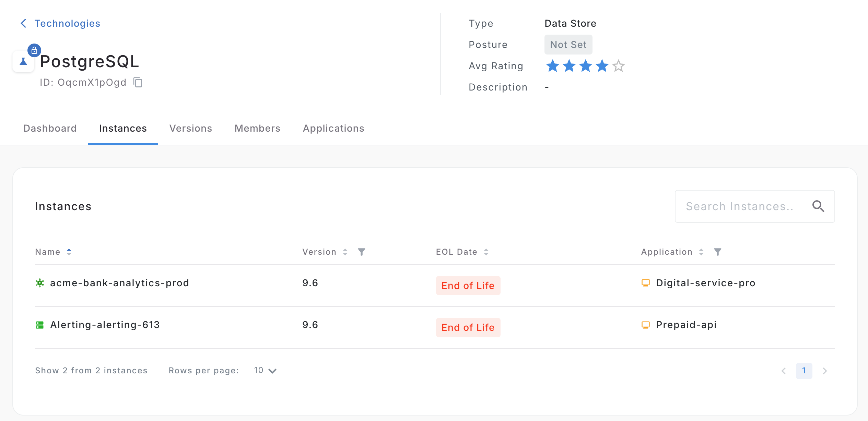The width and height of the screenshot is (868, 421).
Task: Click the lock badge on PostgreSQL logo
Action: click(34, 51)
